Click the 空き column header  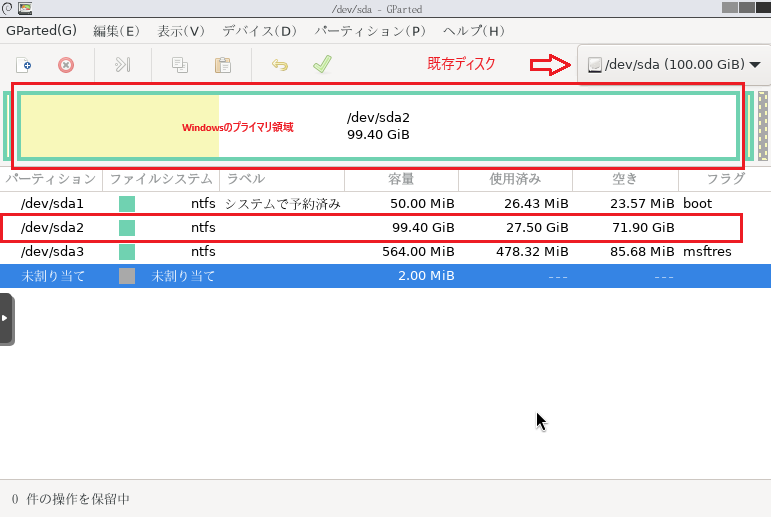[625, 179]
